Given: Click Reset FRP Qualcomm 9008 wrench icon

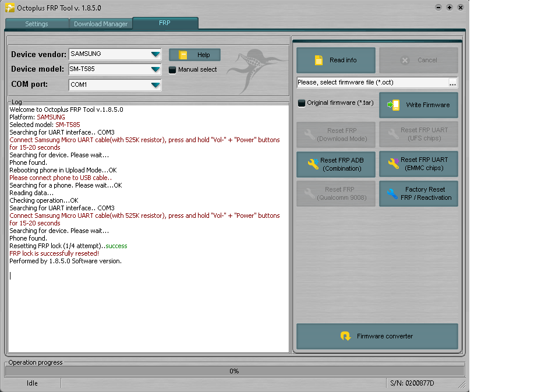Looking at the screenshot, I should pos(309,193).
